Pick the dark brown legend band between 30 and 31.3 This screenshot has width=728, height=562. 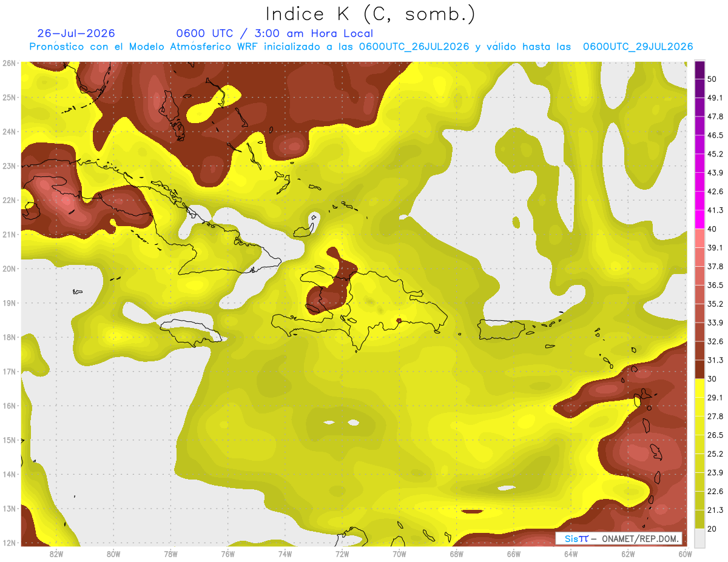click(x=699, y=369)
